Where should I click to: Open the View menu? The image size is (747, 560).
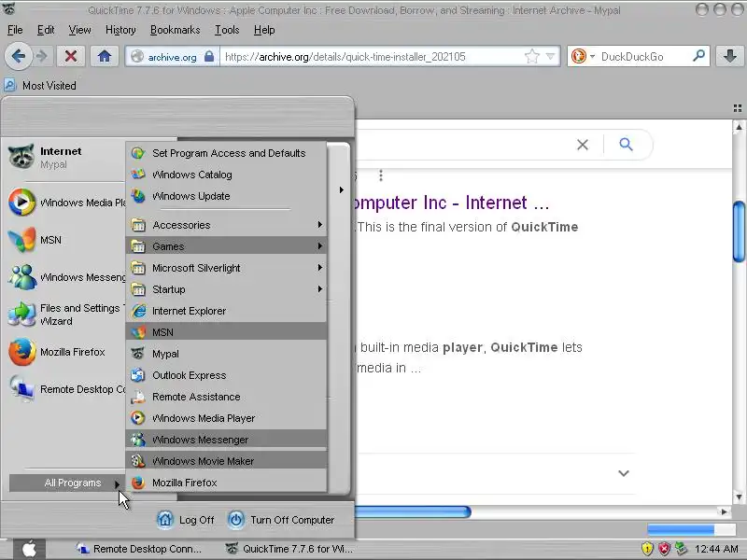pyautogui.click(x=79, y=30)
